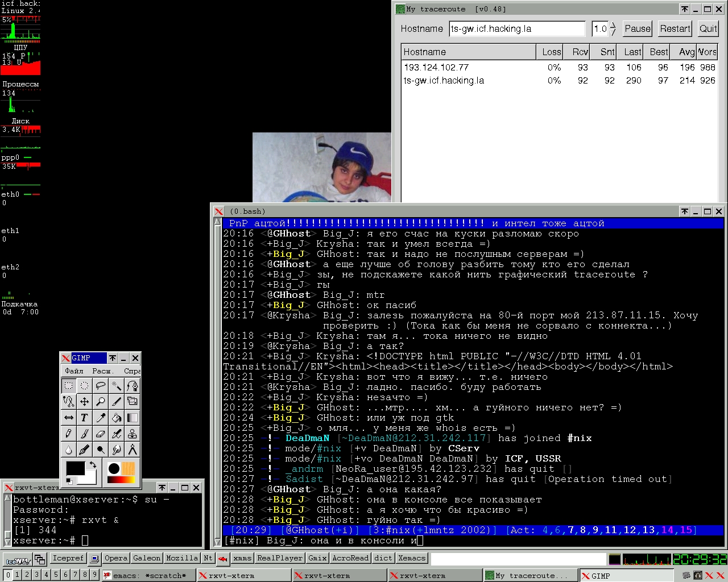Image resolution: width=728 pixels, height=582 pixels.
Task: Open the window list icon in taskbar
Action: click(x=39, y=559)
